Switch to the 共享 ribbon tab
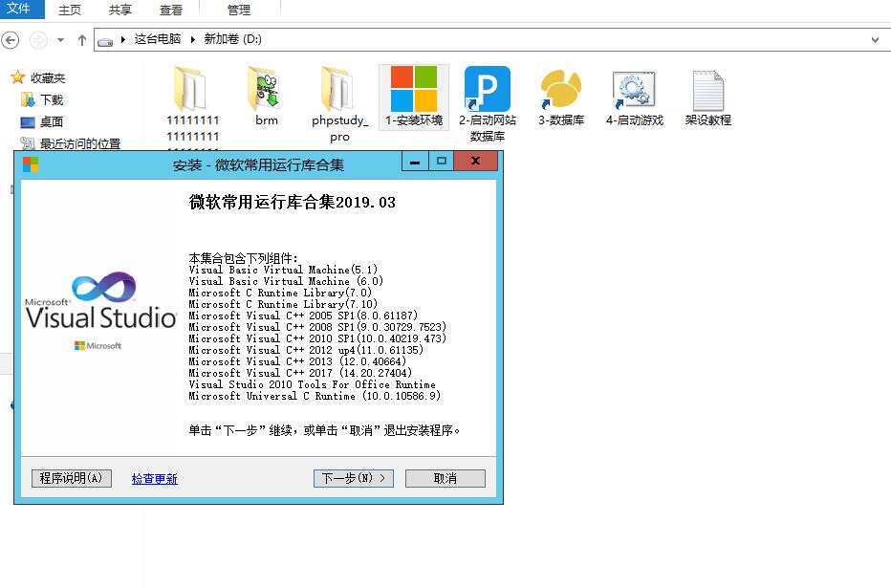891x588 pixels. [120, 11]
